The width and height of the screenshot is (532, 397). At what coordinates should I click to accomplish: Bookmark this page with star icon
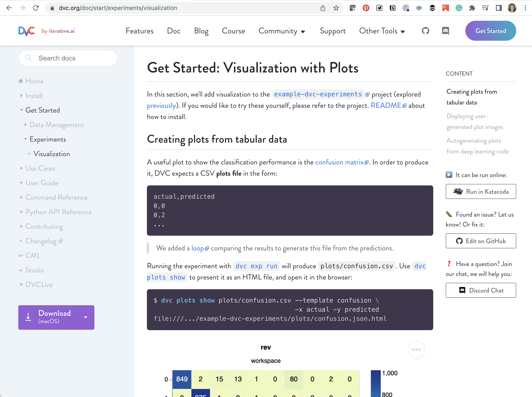pos(336,8)
